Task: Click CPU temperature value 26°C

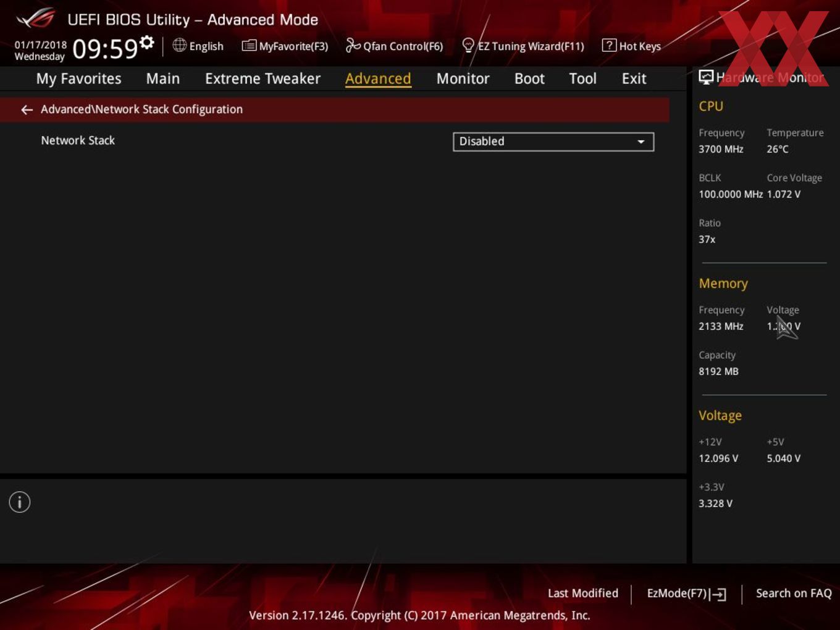Action: [x=778, y=149]
